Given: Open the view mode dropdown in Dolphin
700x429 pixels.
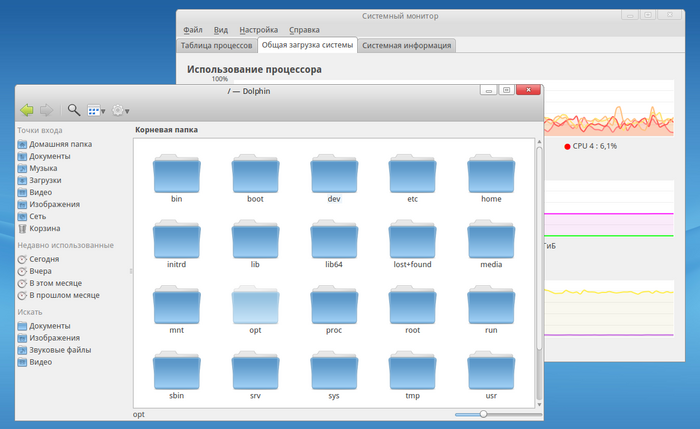Looking at the screenshot, I should click(96, 110).
